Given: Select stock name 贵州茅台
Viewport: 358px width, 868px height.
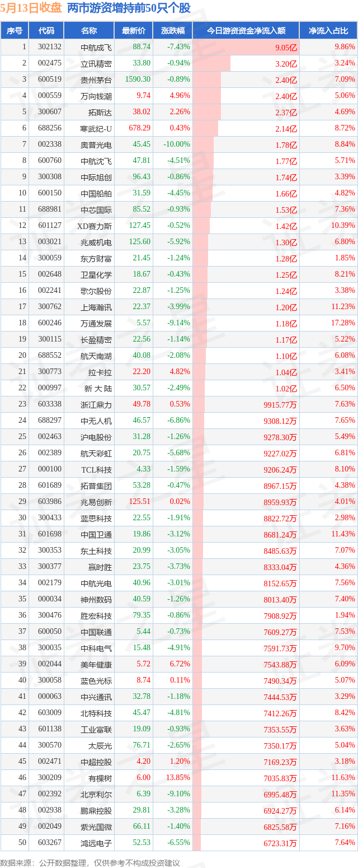Looking at the screenshot, I should tap(96, 80).
